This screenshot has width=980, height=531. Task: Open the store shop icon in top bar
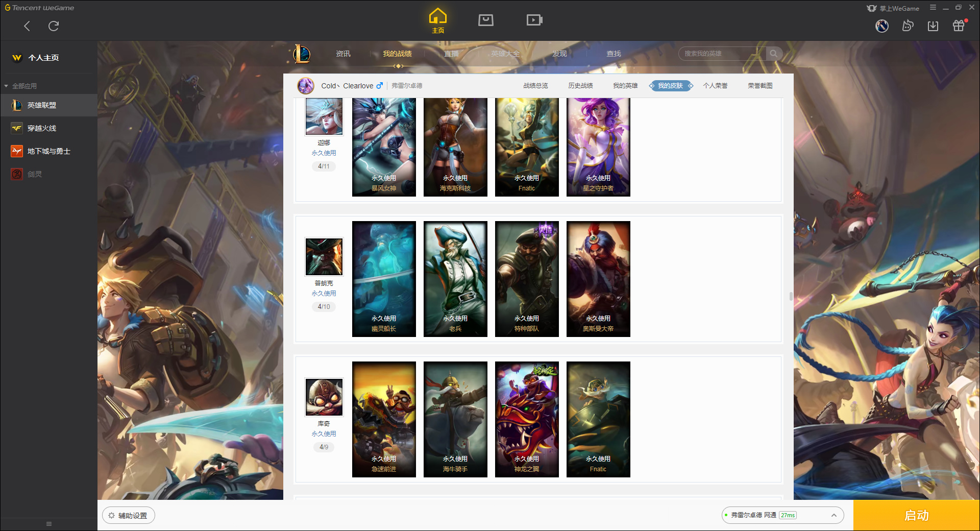coord(486,20)
